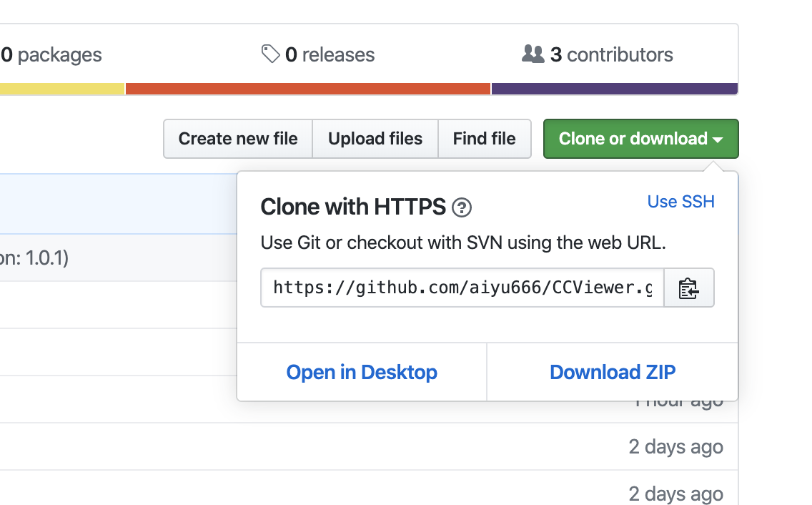Click the HTTPS clone URL field
This screenshot has width=812, height=505.
tap(462, 288)
